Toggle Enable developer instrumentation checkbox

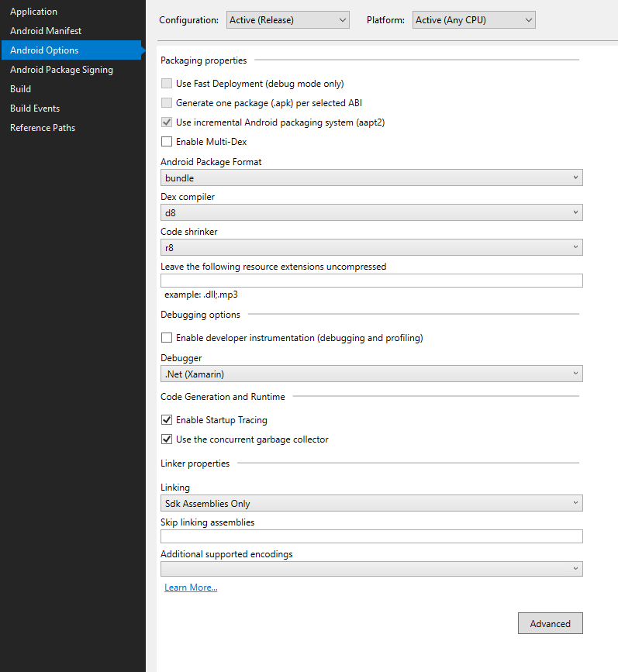[x=167, y=338]
